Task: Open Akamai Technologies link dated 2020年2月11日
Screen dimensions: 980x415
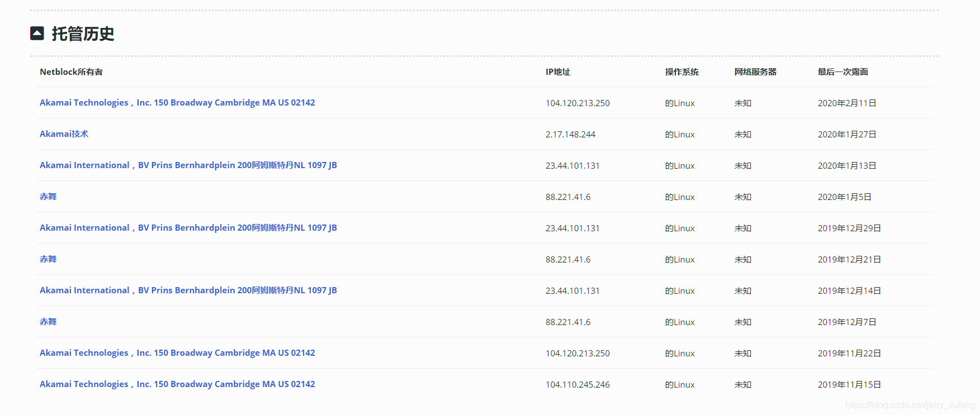Action: click(x=177, y=103)
